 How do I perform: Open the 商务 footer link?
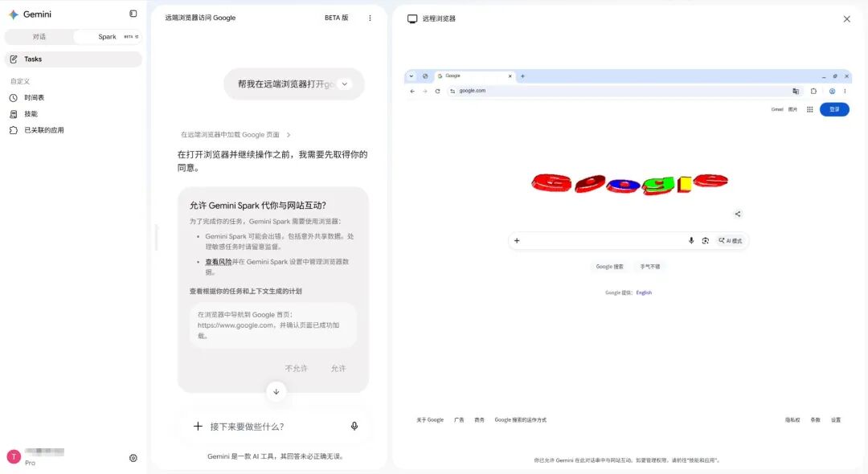[479, 420]
